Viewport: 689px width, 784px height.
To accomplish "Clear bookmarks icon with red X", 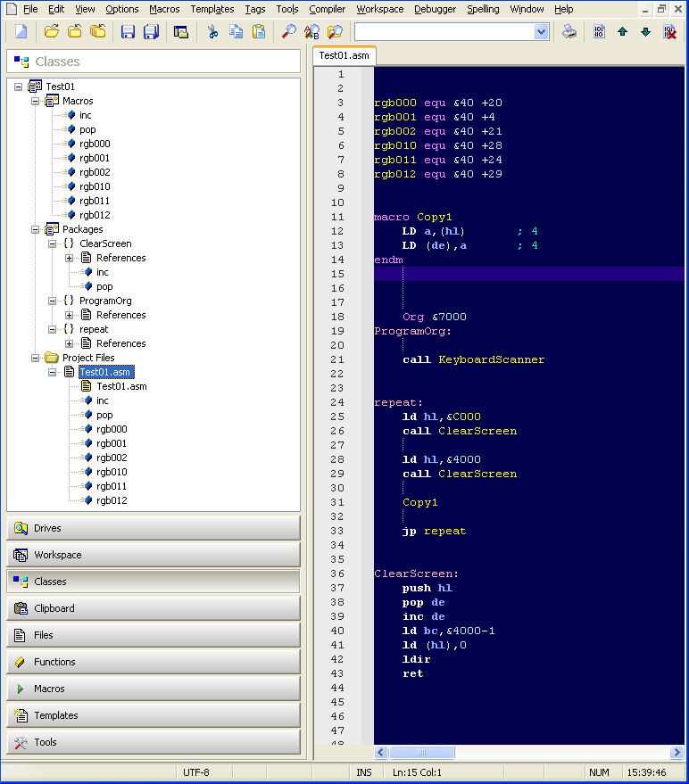I will pyautogui.click(x=669, y=32).
